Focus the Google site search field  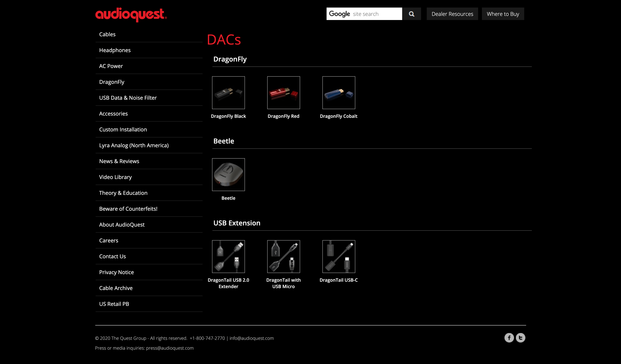[364, 14]
